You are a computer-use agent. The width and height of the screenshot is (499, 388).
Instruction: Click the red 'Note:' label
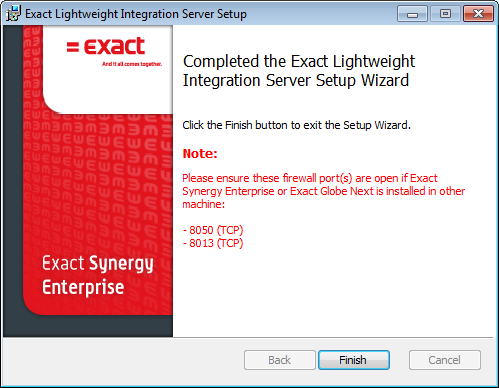coord(200,154)
